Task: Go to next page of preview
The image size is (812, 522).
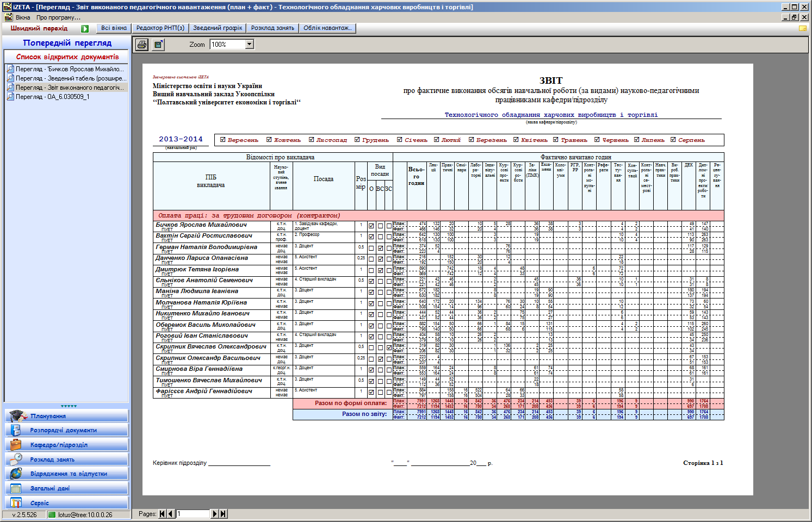Action: pos(215,514)
